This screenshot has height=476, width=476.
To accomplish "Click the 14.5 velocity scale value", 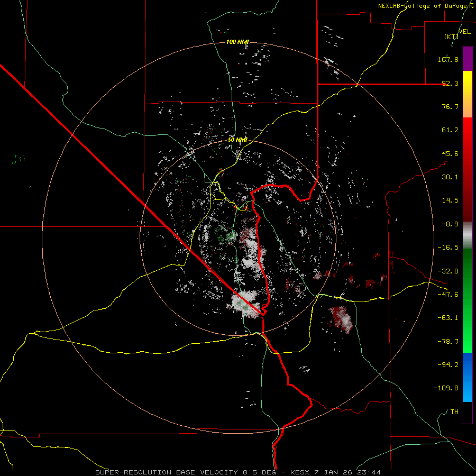I will click(x=450, y=200).
